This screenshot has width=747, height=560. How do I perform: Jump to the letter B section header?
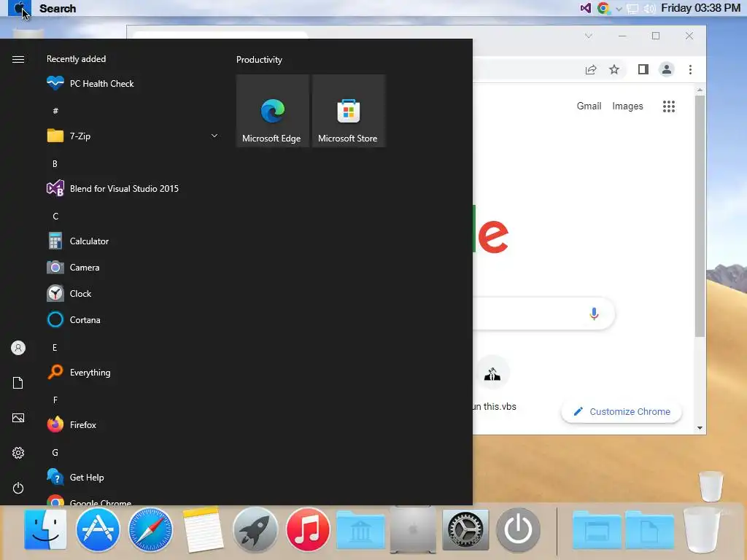tap(55, 164)
